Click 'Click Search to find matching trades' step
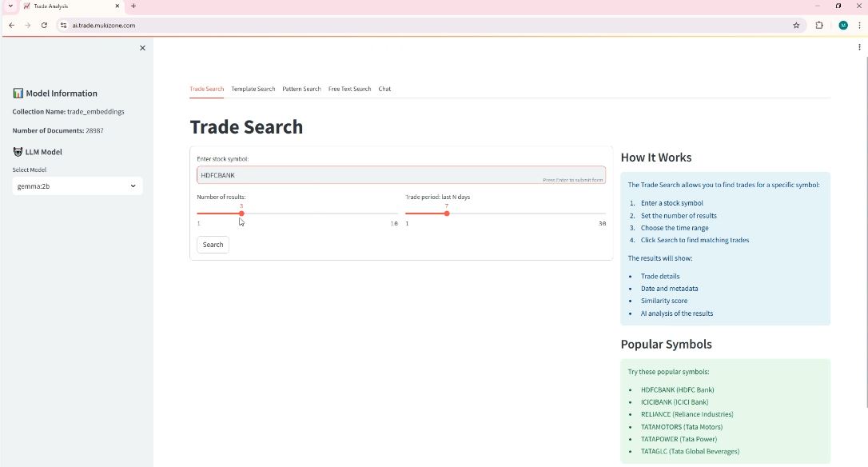Image resolution: width=868 pixels, height=467 pixels. 695,241
